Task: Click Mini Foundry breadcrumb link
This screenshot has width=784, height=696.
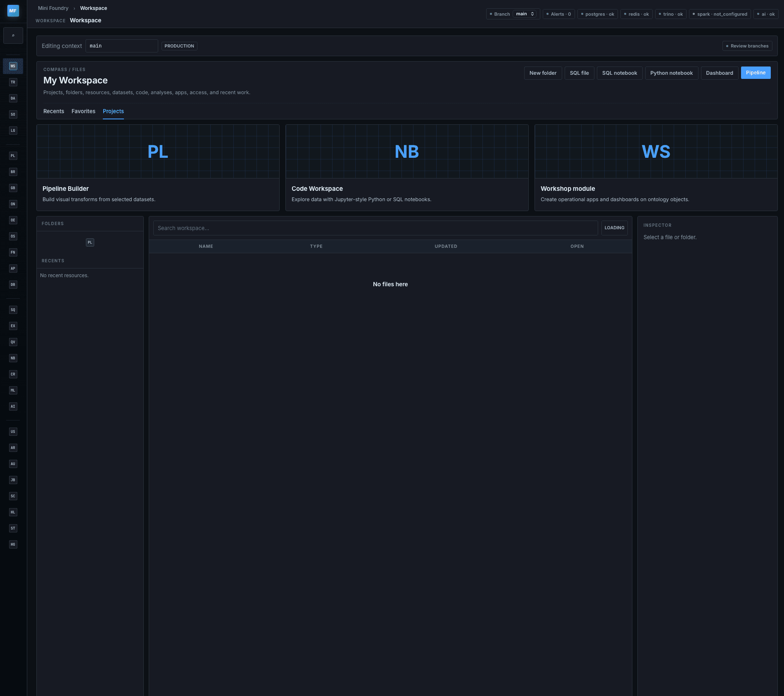Action: [53, 8]
